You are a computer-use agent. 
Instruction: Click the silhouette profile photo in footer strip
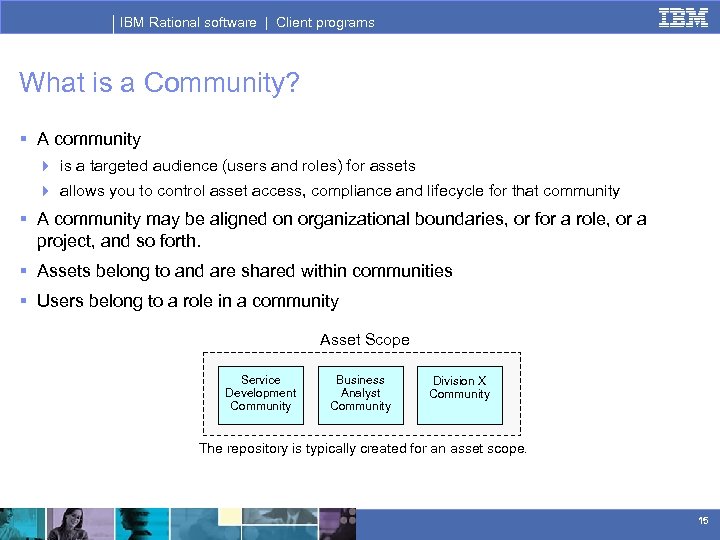(x=142, y=524)
